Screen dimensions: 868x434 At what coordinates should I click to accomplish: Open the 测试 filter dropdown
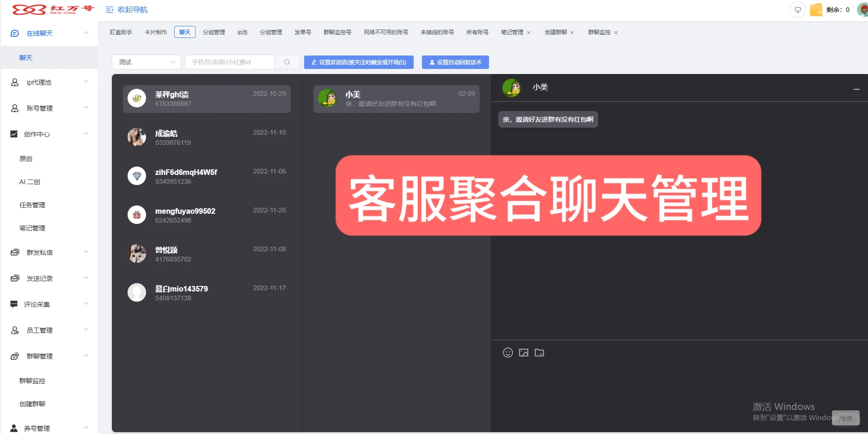146,62
